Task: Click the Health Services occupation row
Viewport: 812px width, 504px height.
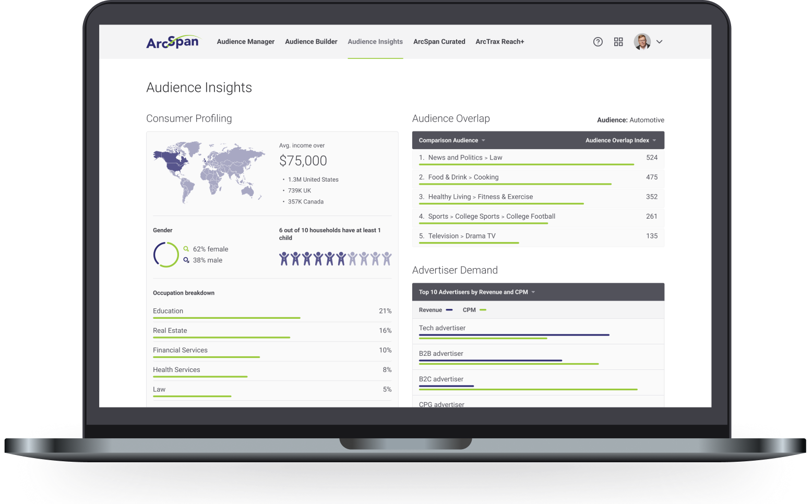Action: 272,371
